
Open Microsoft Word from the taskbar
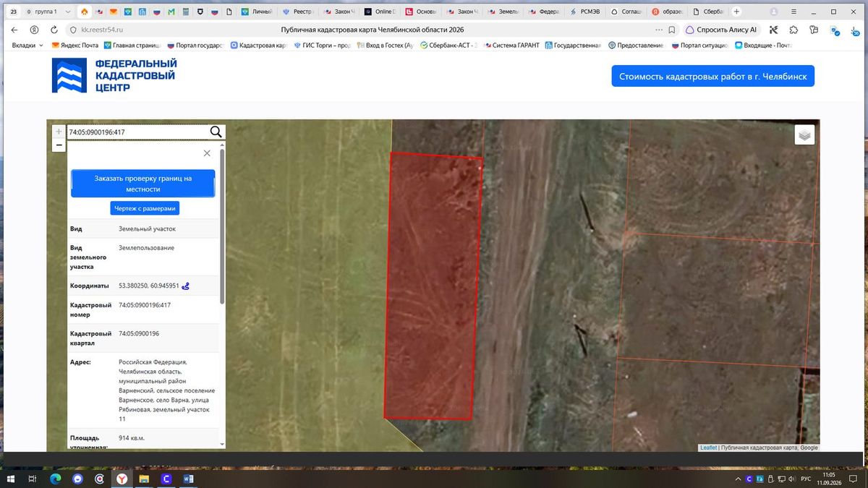coord(189,479)
